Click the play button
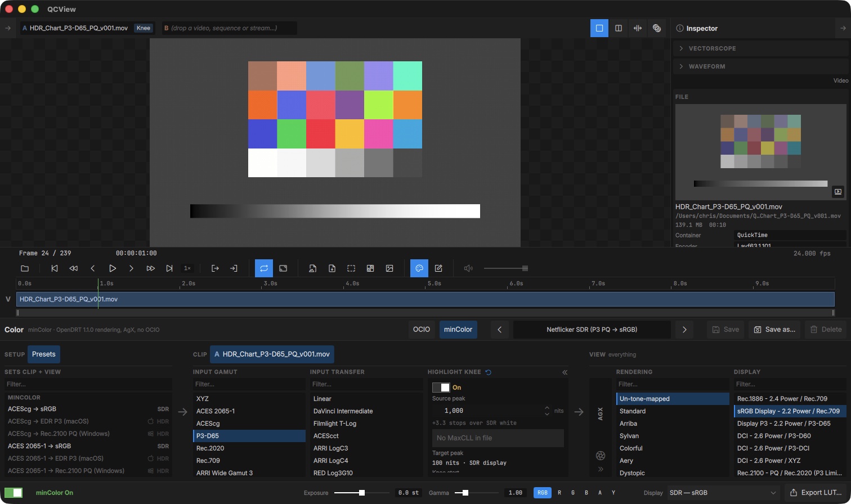The image size is (851, 504). pos(113,268)
